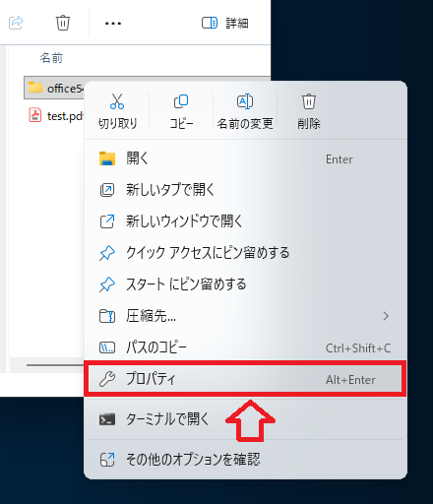Select the office folder row
433x504 pixels.
click(x=54, y=88)
